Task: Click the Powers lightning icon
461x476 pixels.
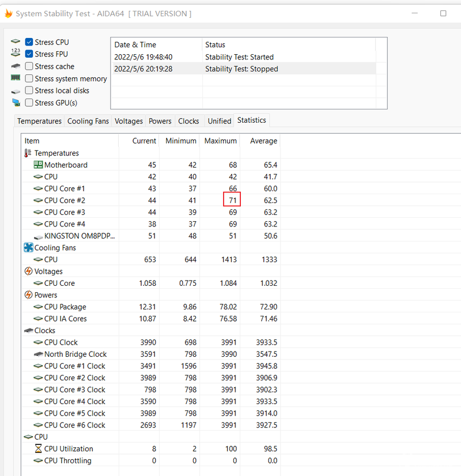Action: [x=28, y=294]
